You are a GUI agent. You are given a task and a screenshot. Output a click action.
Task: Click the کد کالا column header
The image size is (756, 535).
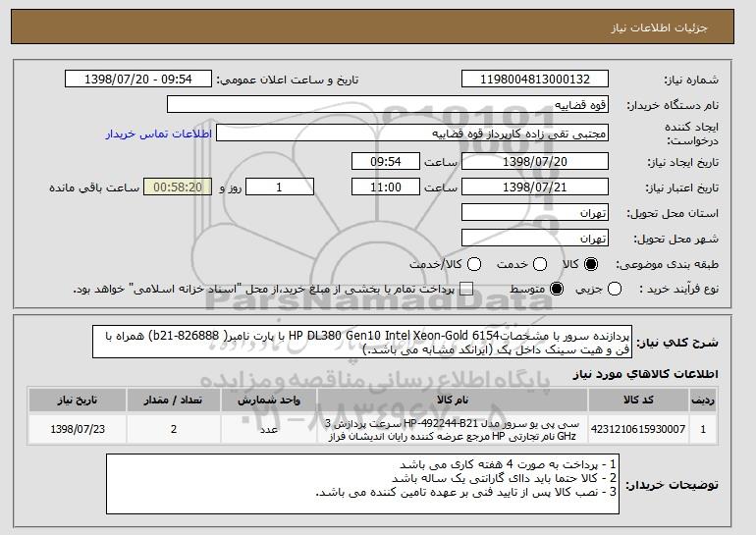tap(638, 401)
